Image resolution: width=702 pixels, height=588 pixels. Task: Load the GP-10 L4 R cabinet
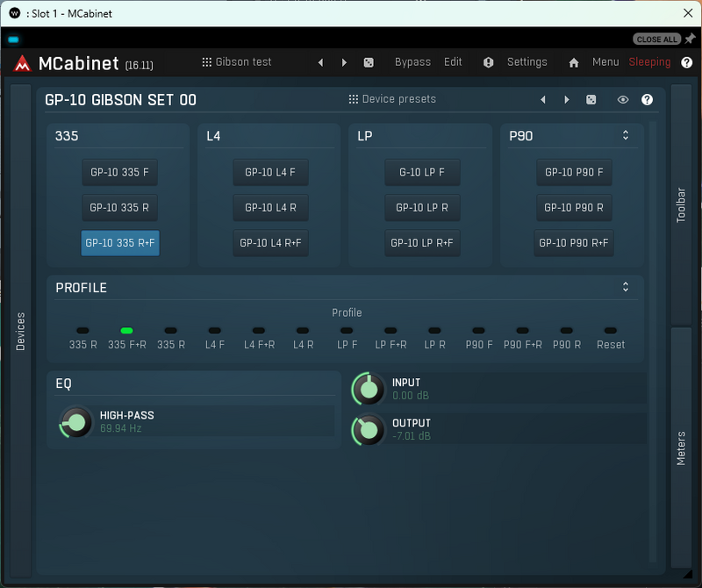tap(270, 207)
